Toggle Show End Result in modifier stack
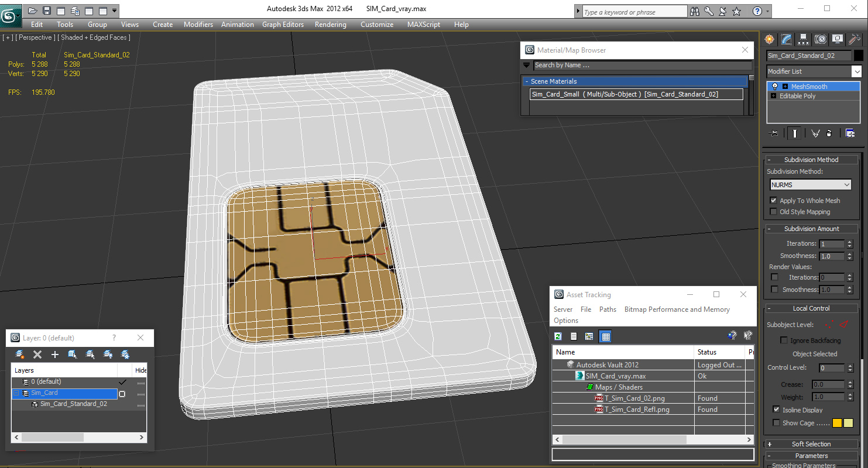This screenshot has height=468, width=868. [795, 133]
